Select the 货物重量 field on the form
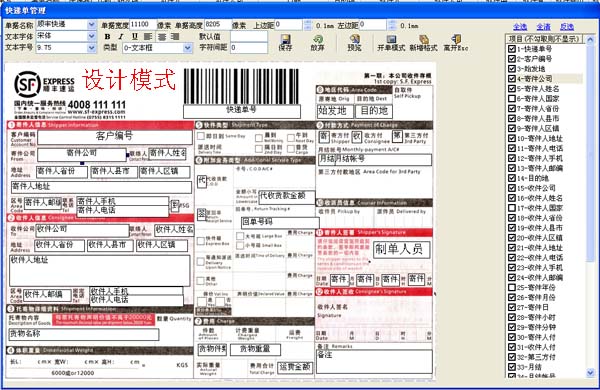 point(255,349)
